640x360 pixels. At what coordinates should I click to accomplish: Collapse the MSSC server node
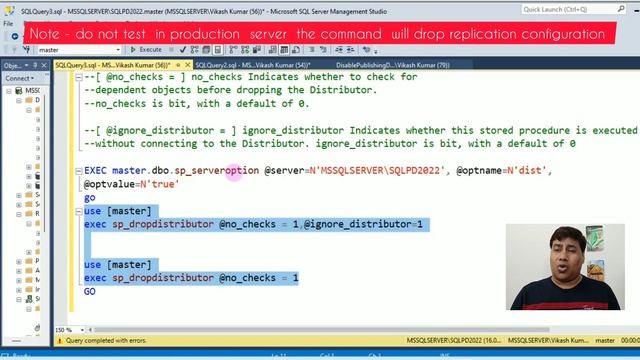click(x=9, y=91)
